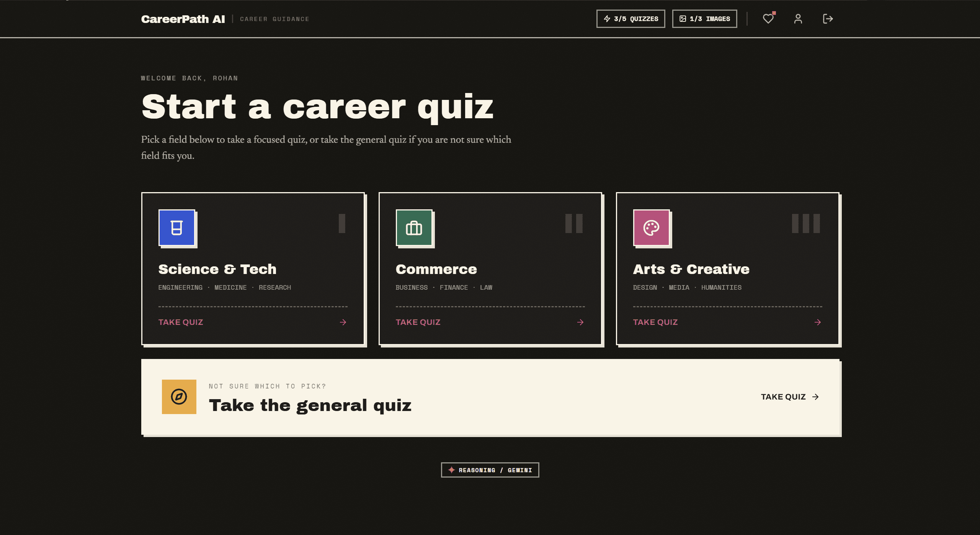980x535 pixels.
Task: Take the Commerce quiz
Action: pyautogui.click(x=418, y=322)
